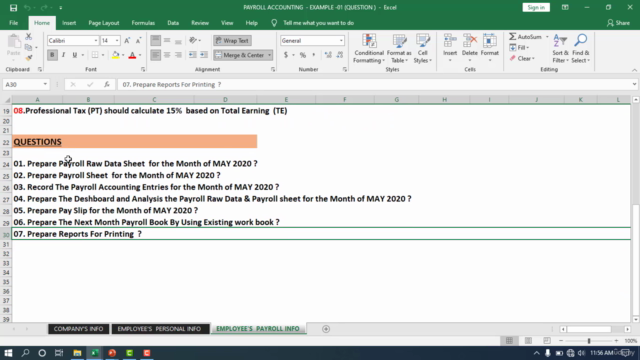Image resolution: width=640 pixels, height=360 pixels.
Task: Click the Sign in button
Action: click(536, 7)
